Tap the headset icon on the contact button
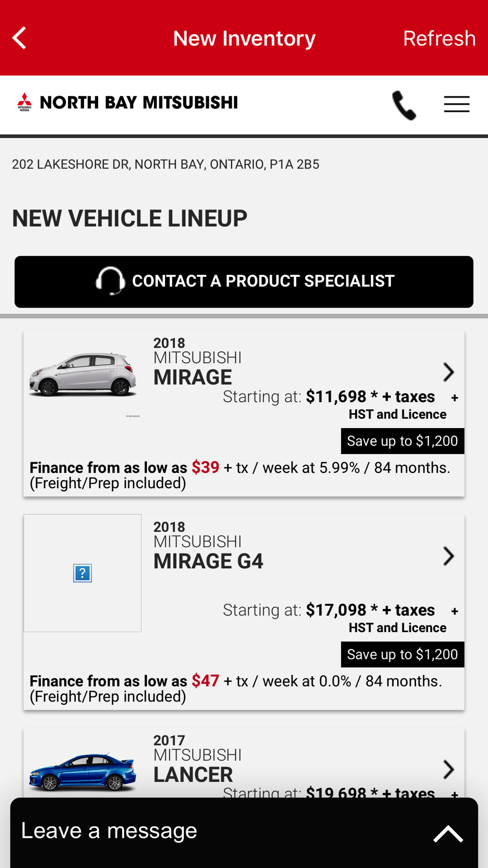This screenshot has width=488, height=868. 110,281
